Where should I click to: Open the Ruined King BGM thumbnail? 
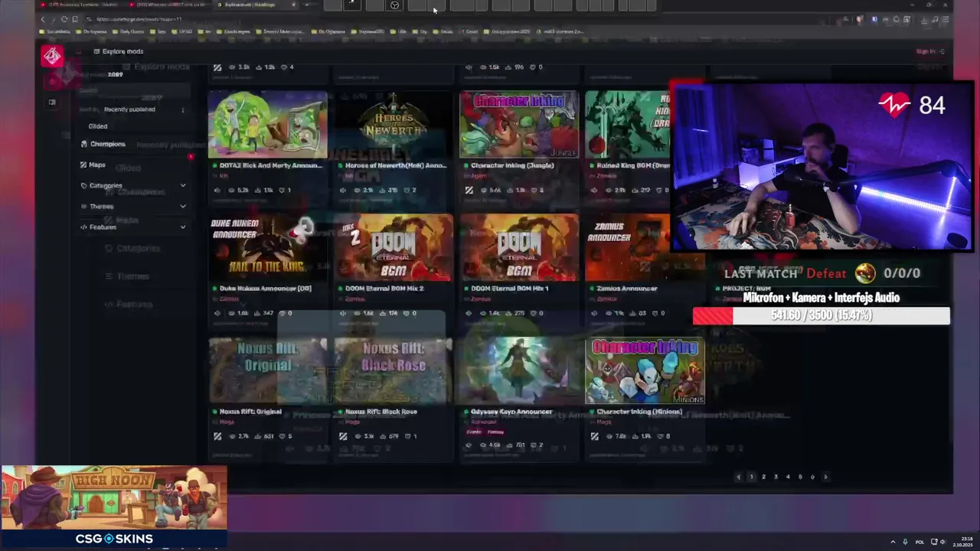[x=628, y=125]
